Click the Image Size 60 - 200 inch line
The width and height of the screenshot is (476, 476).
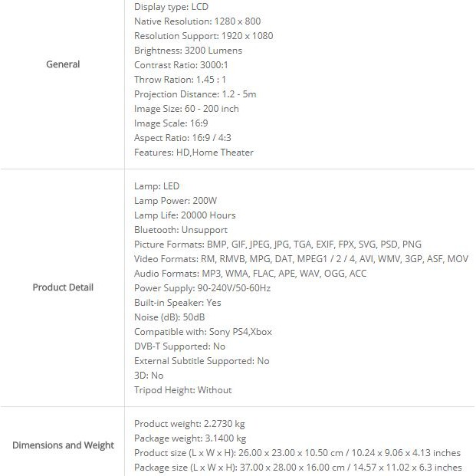pos(186,109)
